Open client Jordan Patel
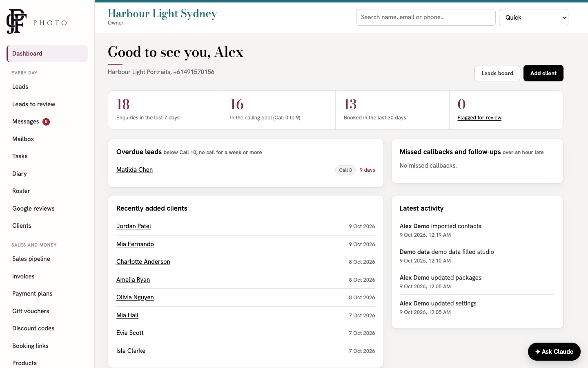Image resolution: width=588 pixels, height=368 pixels. (x=134, y=226)
